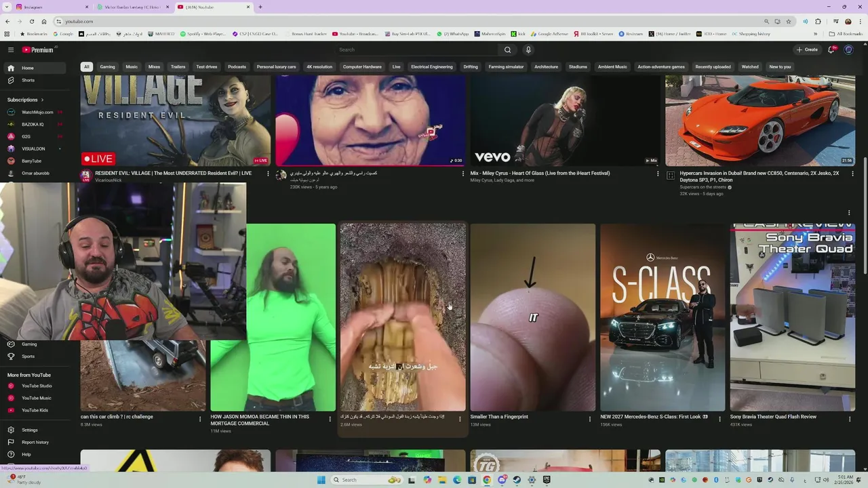Focus the YouTube search field

coord(417,49)
